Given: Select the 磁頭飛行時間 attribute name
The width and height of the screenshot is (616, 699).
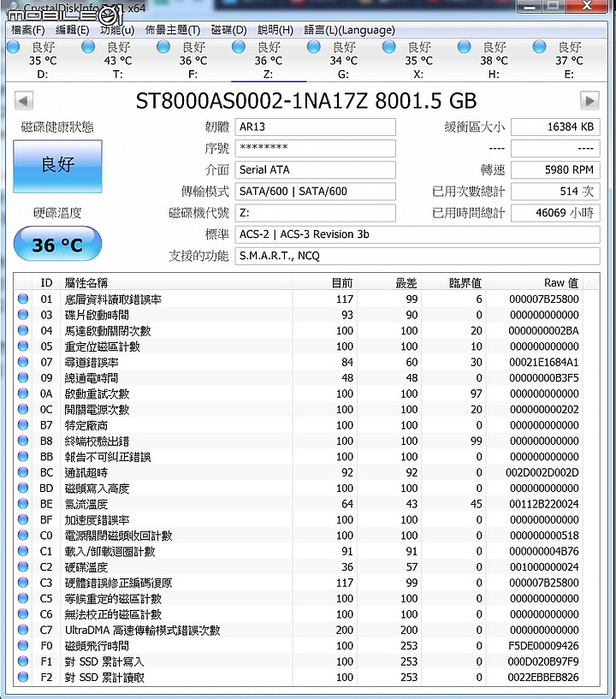Looking at the screenshot, I should point(97,646).
